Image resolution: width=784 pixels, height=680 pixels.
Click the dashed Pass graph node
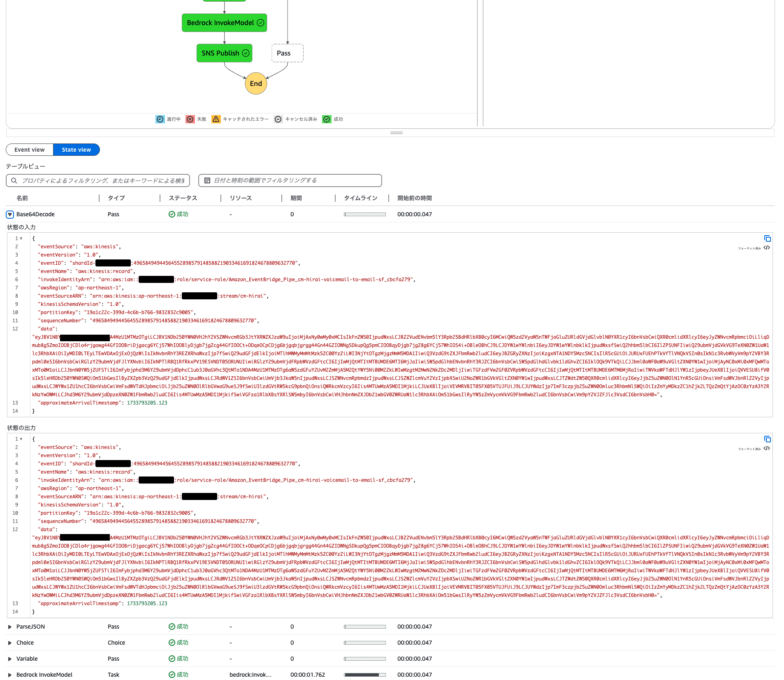click(x=288, y=53)
